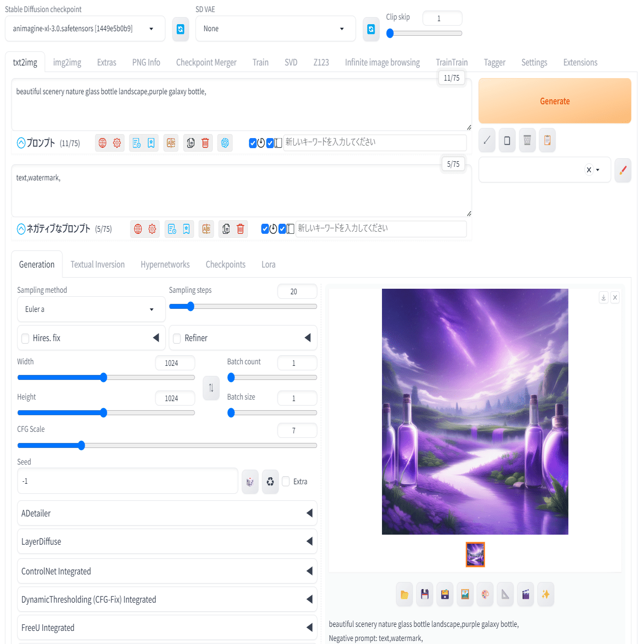Viewport: 644px width, 644px height.
Task: Click the sparkle upscale icon below image
Action: pyautogui.click(x=546, y=595)
